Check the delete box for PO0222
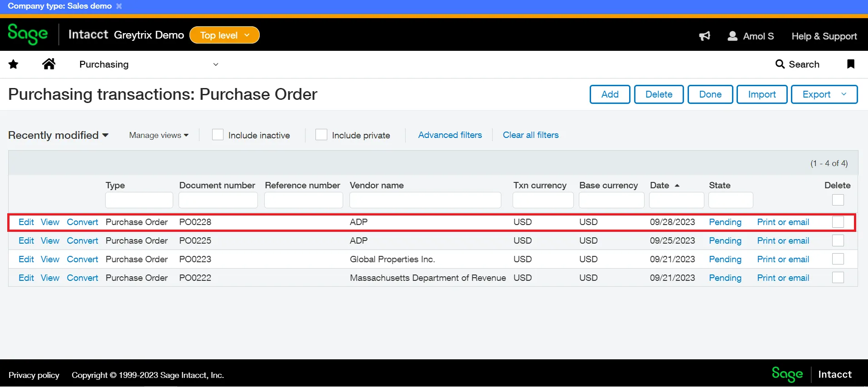 [x=838, y=278]
